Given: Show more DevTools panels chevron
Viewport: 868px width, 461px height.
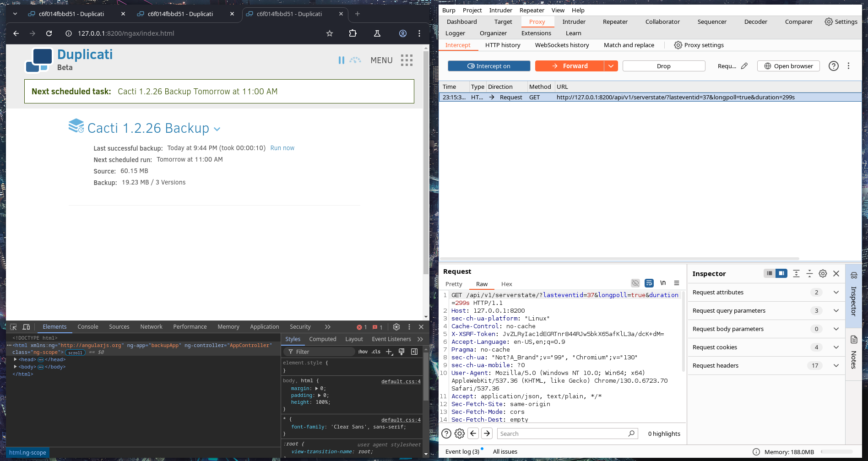Looking at the screenshot, I should (328, 327).
